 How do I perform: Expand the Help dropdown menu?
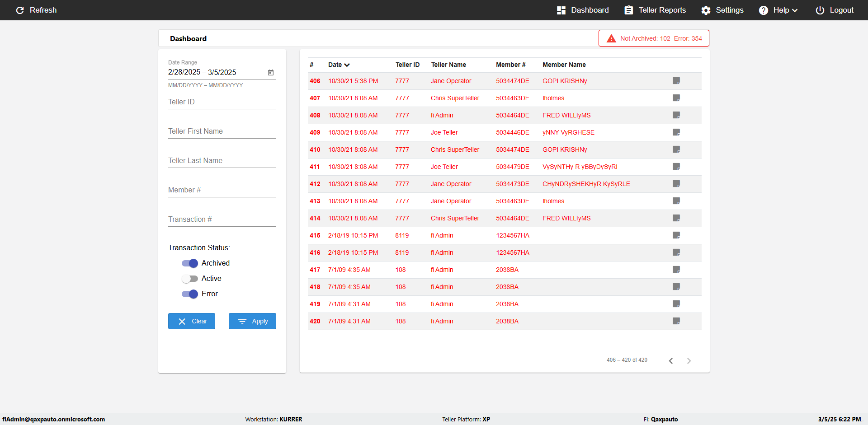tap(778, 10)
